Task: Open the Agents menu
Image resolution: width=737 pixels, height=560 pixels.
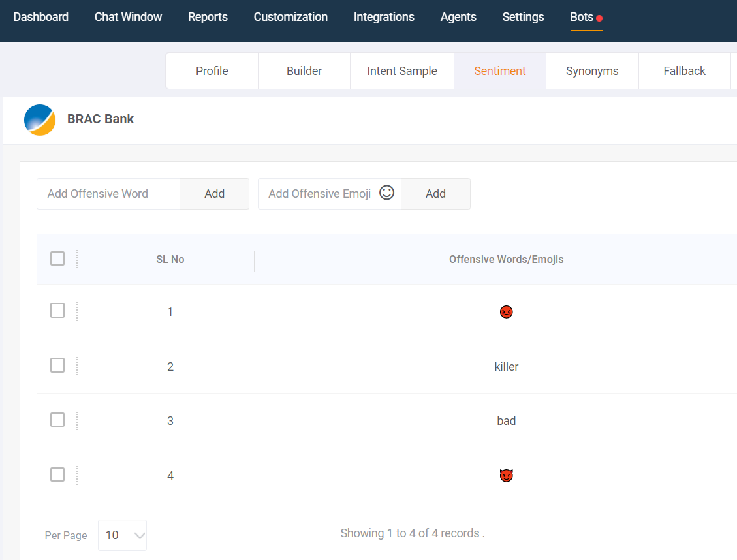Action: tap(458, 17)
